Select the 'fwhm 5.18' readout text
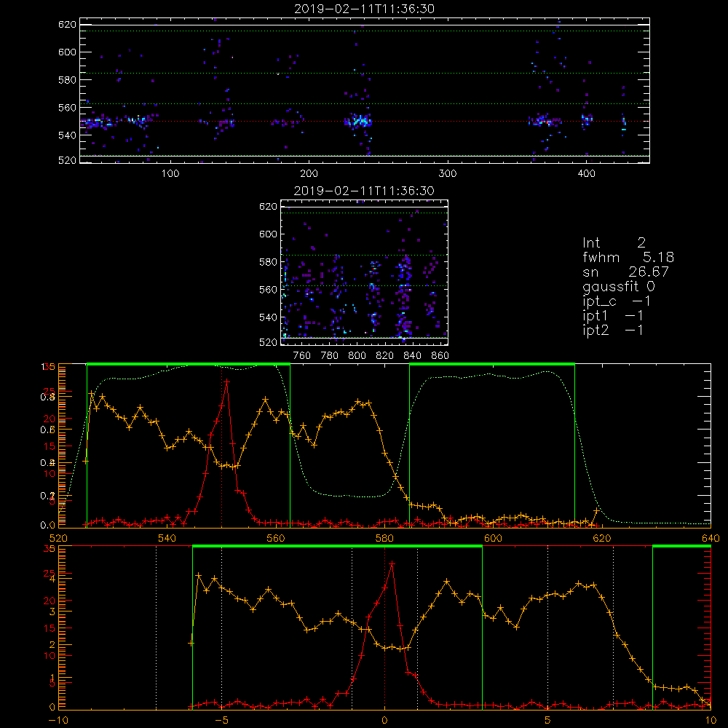Image resolution: width=728 pixels, height=728 pixels. point(628,257)
